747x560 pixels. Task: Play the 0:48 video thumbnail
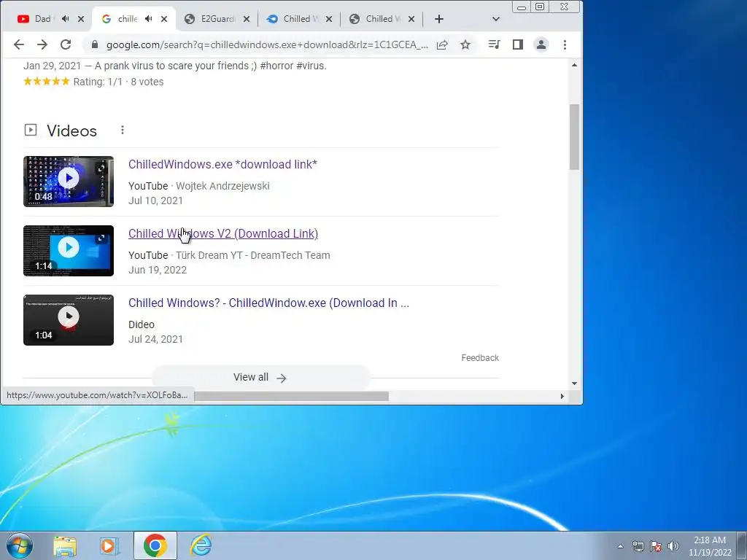(x=69, y=182)
